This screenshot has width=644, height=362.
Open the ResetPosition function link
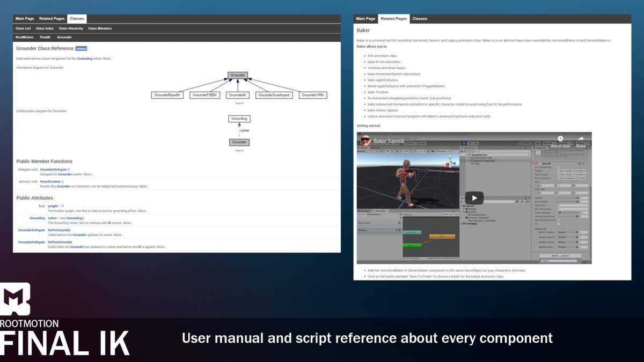click(x=50, y=182)
